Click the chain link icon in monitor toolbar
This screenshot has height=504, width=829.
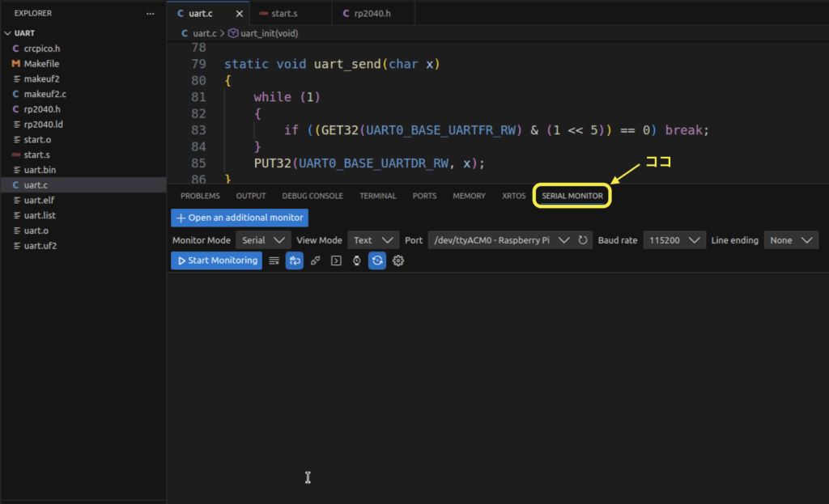click(315, 260)
